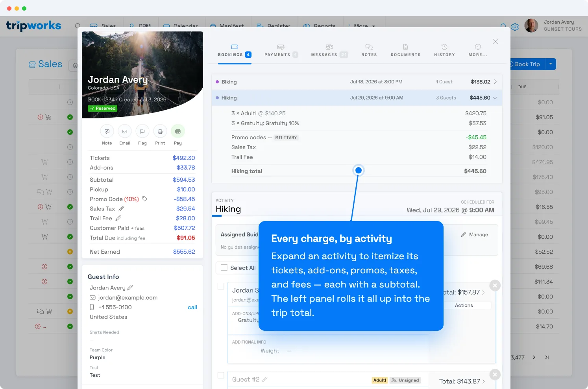This screenshot has height=389, width=588.
Task: Click the Reserved status badge
Action: pos(103,109)
